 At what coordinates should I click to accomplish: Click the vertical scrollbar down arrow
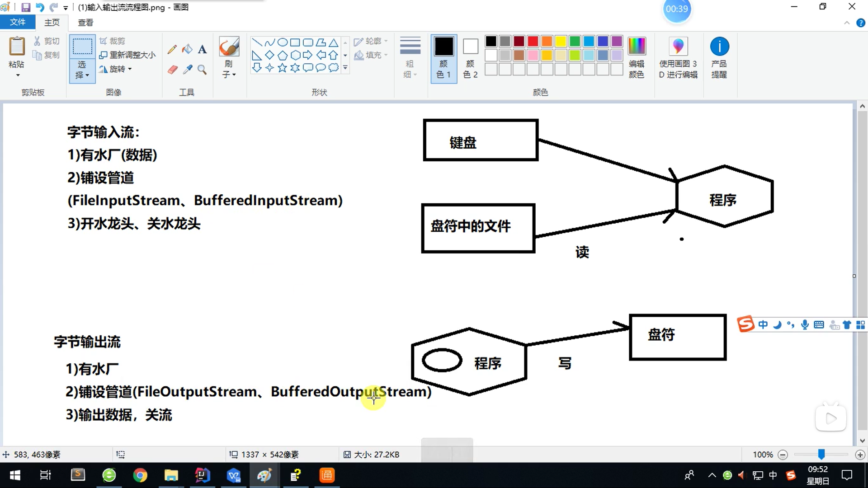[x=862, y=441]
